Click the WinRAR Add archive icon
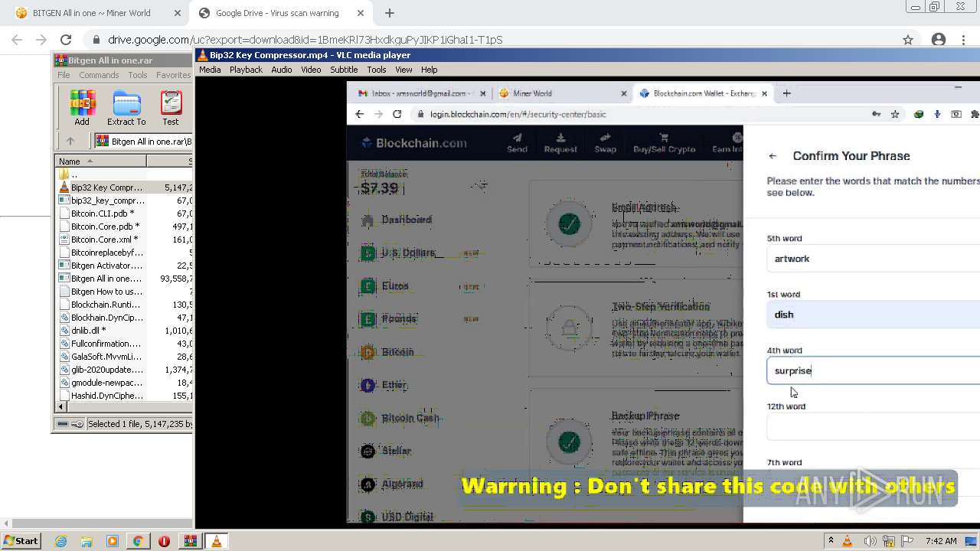The width and height of the screenshot is (980, 551). 82,108
